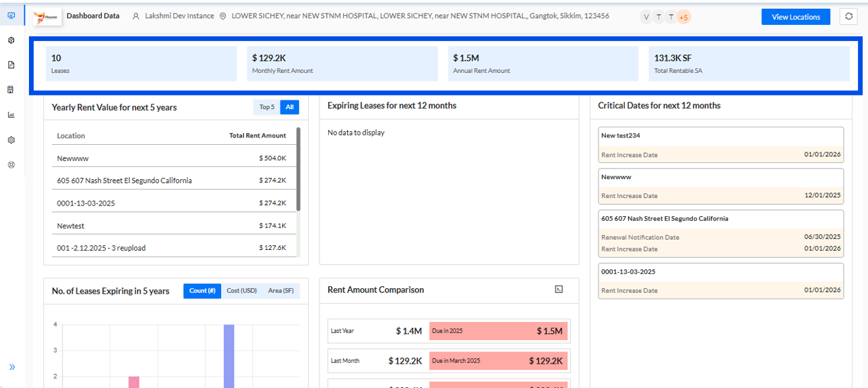Screen dimensions: 868x388
Task: Click the 12/01/2025 rent increase date
Action: pyautogui.click(x=822, y=195)
